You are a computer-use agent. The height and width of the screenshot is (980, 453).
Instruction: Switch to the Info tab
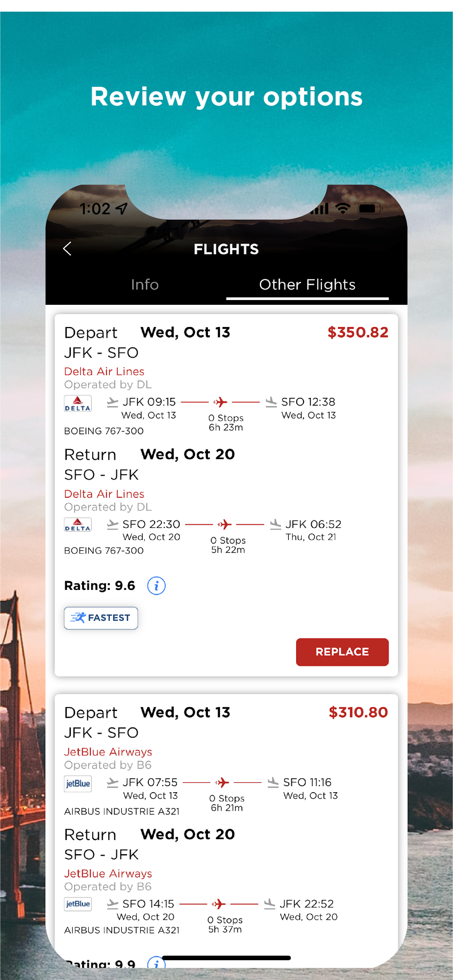click(x=145, y=285)
